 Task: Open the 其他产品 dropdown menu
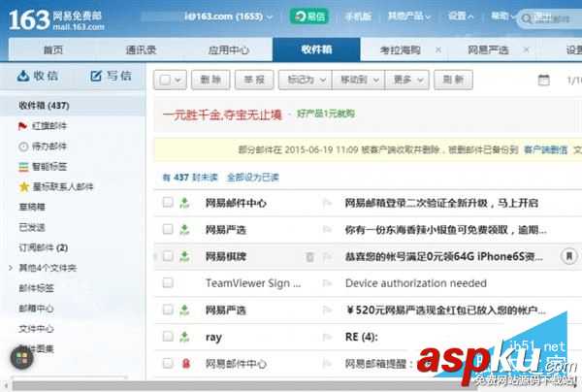coord(409,16)
